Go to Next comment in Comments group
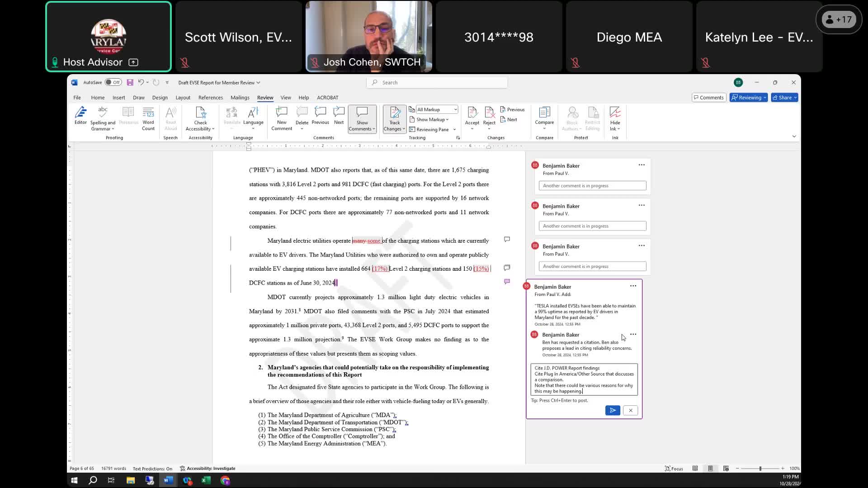Viewport: 868px width, 488px height. point(339,116)
